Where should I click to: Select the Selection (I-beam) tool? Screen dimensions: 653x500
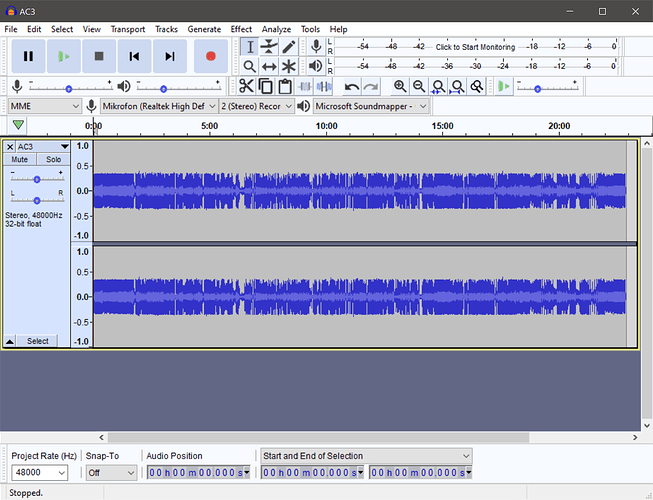(250, 47)
